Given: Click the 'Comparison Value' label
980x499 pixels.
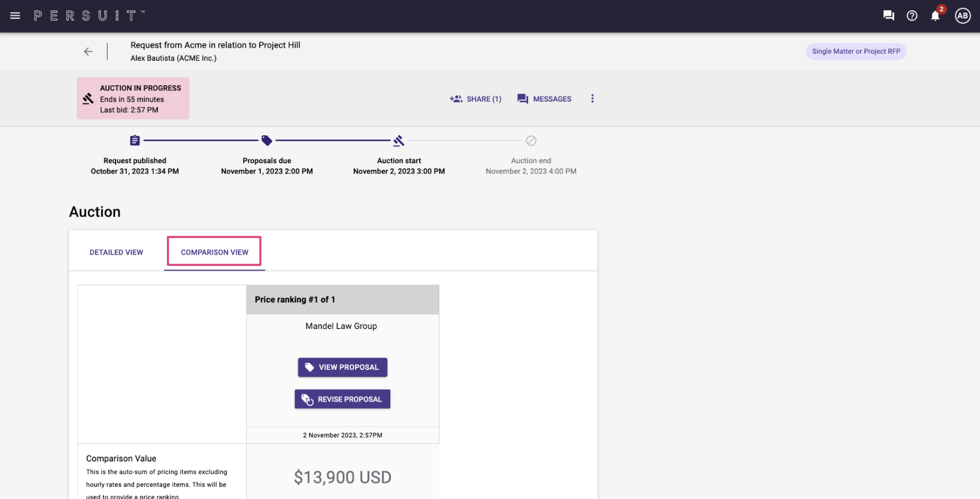Looking at the screenshot, I should tap(121, 459).
